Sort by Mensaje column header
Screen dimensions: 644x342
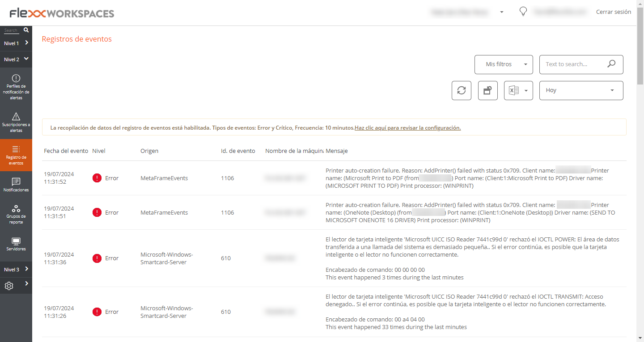tap(337, 151)
